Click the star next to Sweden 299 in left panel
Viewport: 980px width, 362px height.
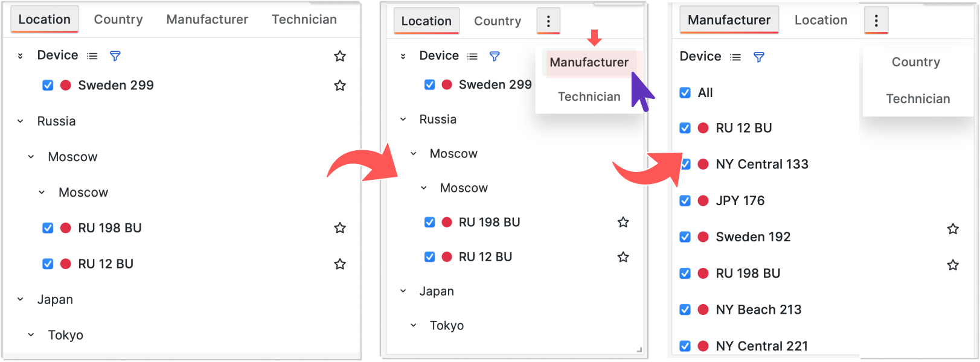340,86
